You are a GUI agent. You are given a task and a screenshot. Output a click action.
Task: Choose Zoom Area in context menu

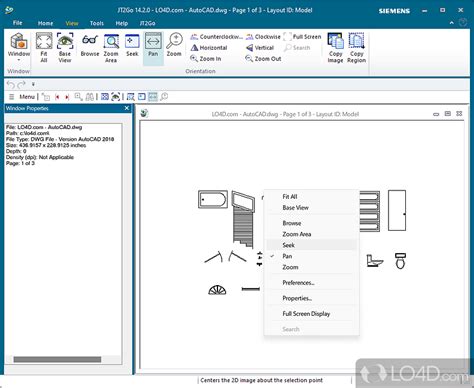click(x=311, y=234)
